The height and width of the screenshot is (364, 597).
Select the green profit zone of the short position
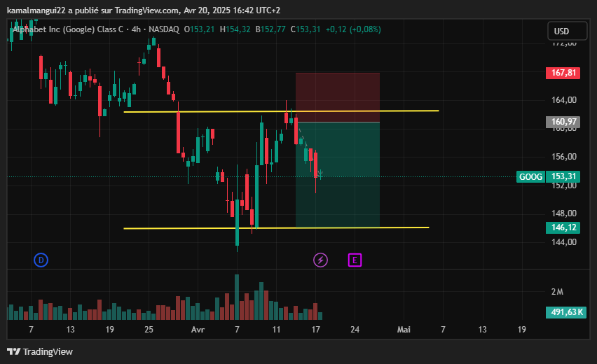(337, 174)
